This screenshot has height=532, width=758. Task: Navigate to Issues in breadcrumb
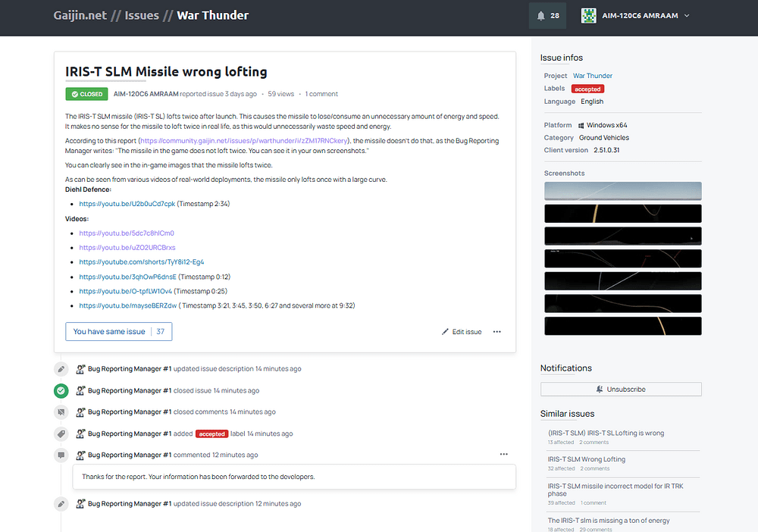[142, 15]
